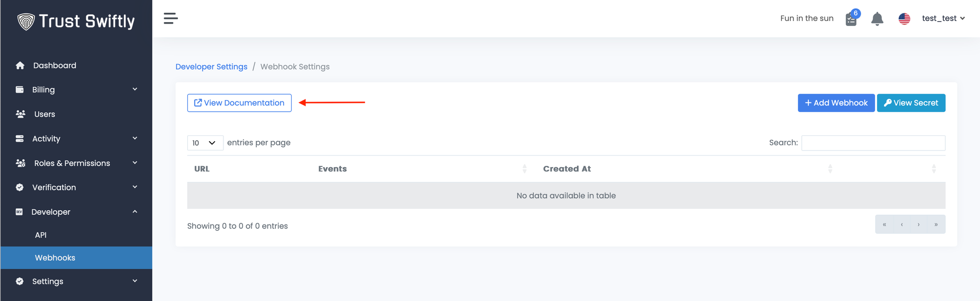Viewport: 980px width, 301px height.
Task: Click the Users group icon in sidebar
Action: point(21,114)
